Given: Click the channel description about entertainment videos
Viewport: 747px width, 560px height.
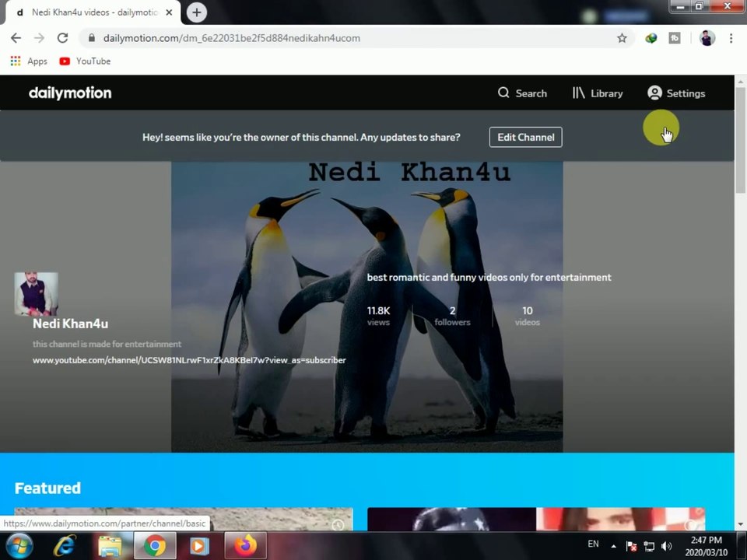Looking at the screenshot, I should [489, 277].
